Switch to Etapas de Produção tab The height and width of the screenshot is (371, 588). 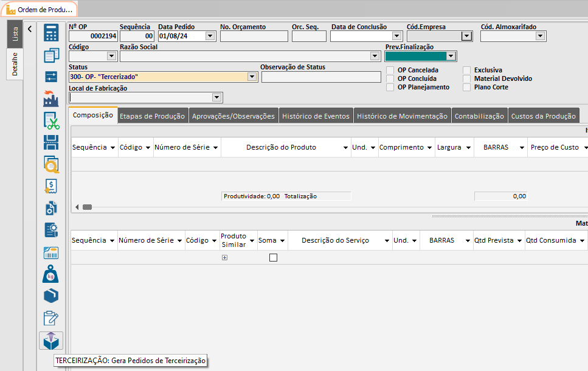click(x=152, y=116)
